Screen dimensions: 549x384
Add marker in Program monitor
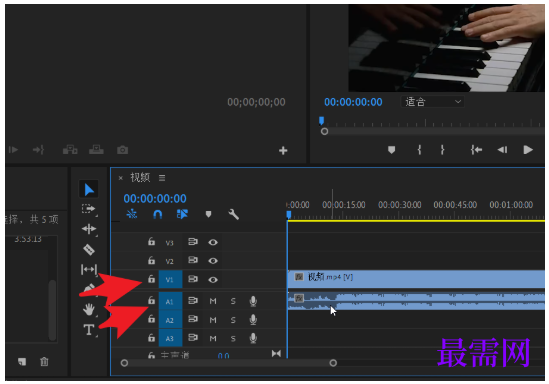pyautogui.click(x=391, y=150)
